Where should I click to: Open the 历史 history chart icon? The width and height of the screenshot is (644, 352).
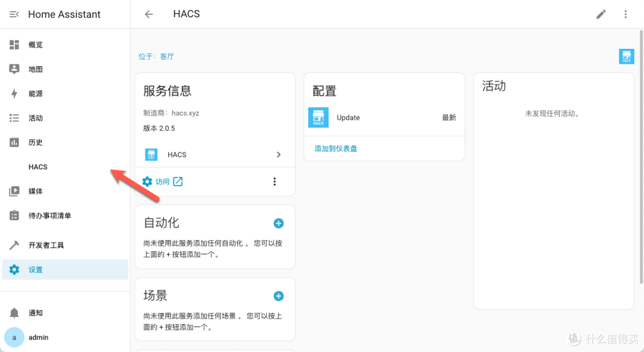pos(14,142)
